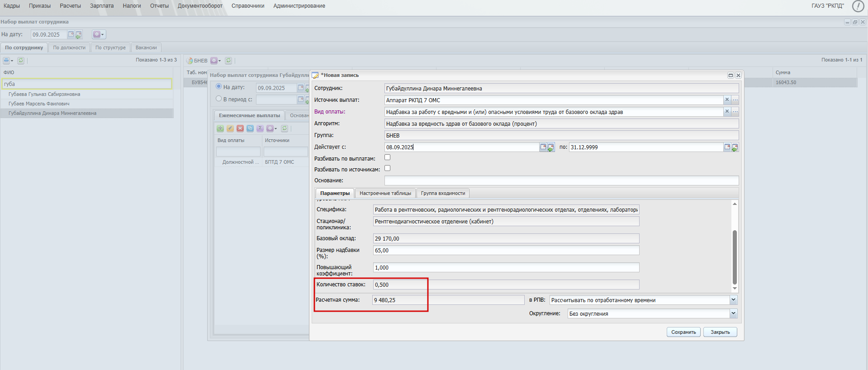868x370 pixels.
Task: Open Настроечные таблицы tab
Action: pos(385,193)
